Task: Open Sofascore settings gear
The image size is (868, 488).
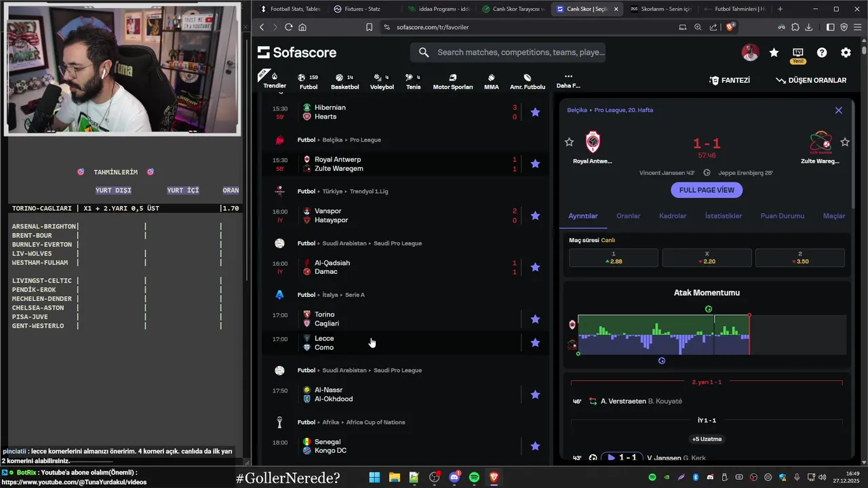Action: pyautogui.click(x=846, y=53)
